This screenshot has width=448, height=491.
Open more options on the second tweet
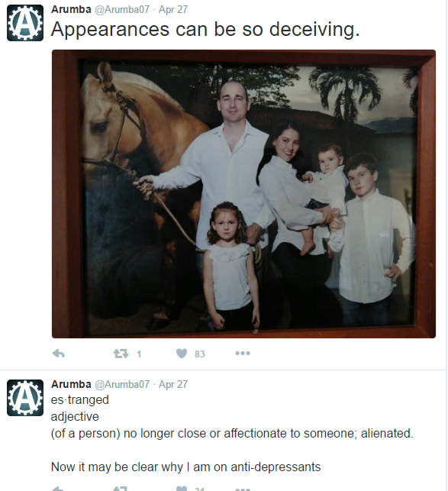[x=243, y=489]
